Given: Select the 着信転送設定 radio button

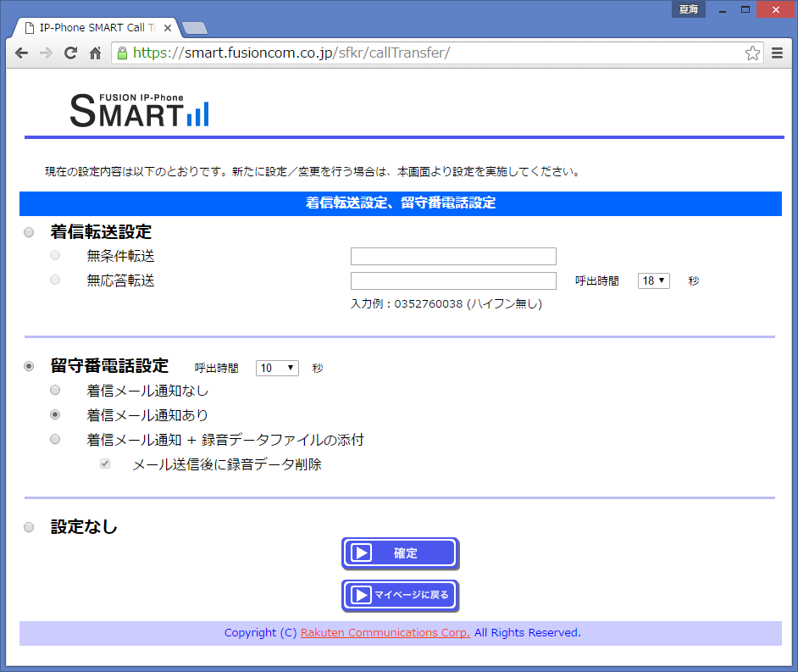Looking at the screenshot, I should (x=29, y=232).
